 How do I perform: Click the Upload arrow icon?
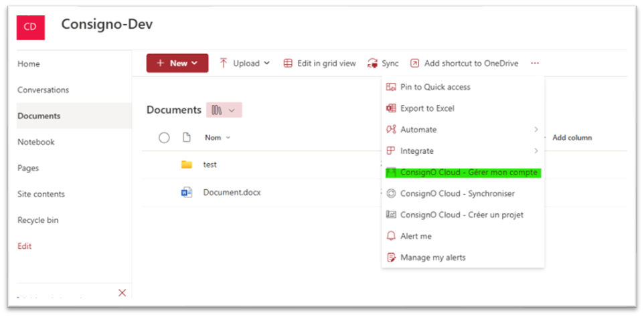coord(224,63)
